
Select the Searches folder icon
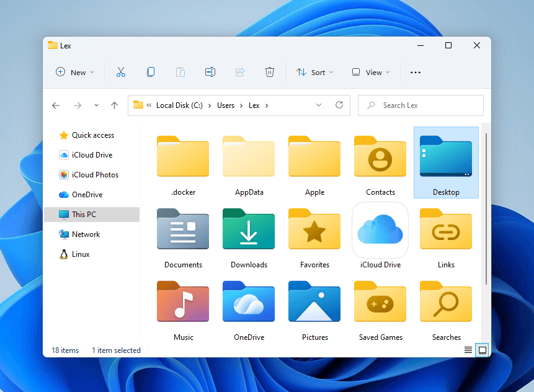(x=446, y=301)
